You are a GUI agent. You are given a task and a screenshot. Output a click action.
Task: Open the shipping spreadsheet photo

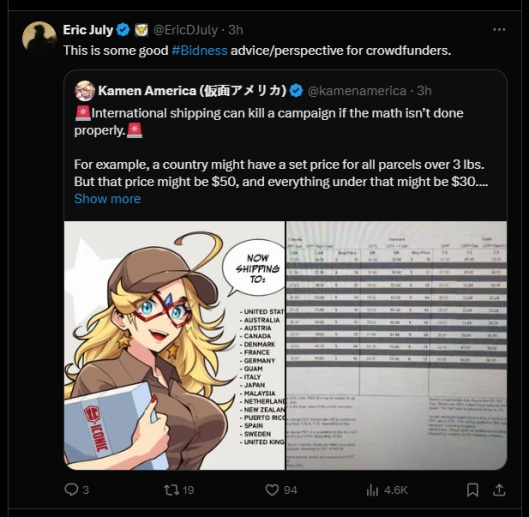(x=396, y=345)
